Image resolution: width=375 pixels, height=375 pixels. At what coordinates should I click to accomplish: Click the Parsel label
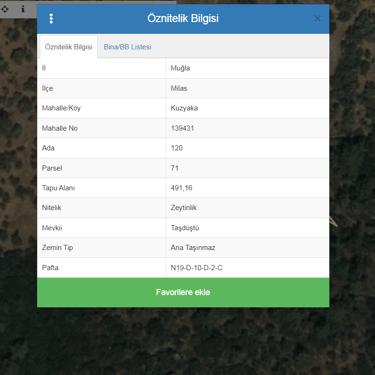pos(52,168)
